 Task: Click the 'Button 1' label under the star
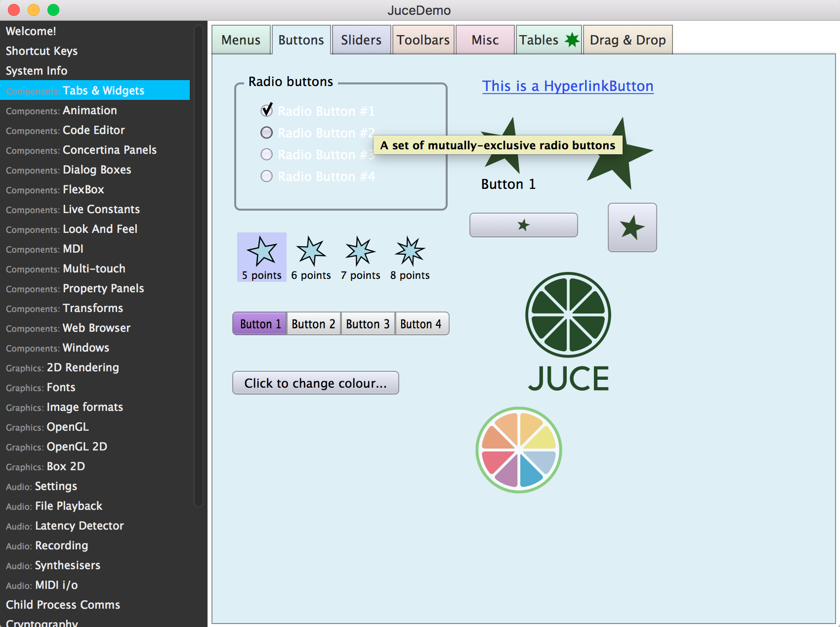[508, 184]
